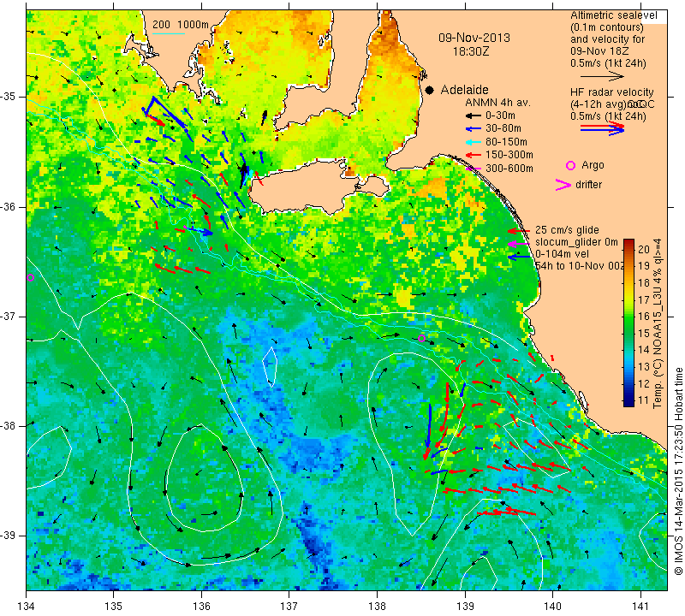Click colorbar tick value 20

pos(644,249)
